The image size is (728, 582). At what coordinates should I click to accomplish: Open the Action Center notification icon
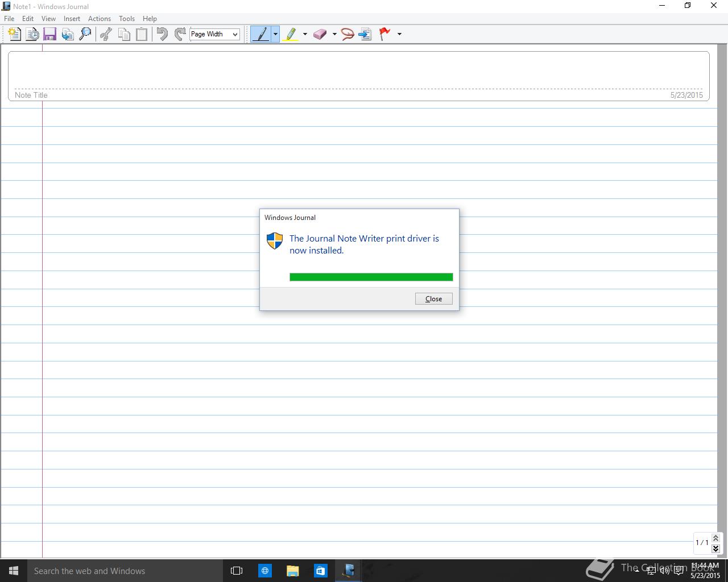coord(679,571)
